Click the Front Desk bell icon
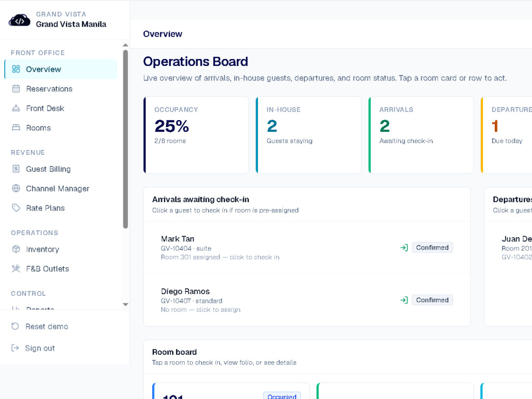 (x=16, y=108)
